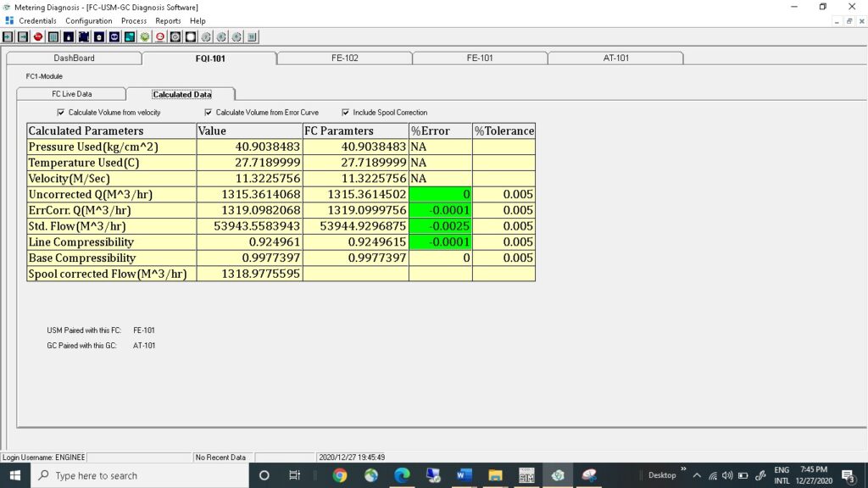This screenshot has height=488, width=868.
Task: Open Google Chrome from the taskbar
Action: pos(340,475)
